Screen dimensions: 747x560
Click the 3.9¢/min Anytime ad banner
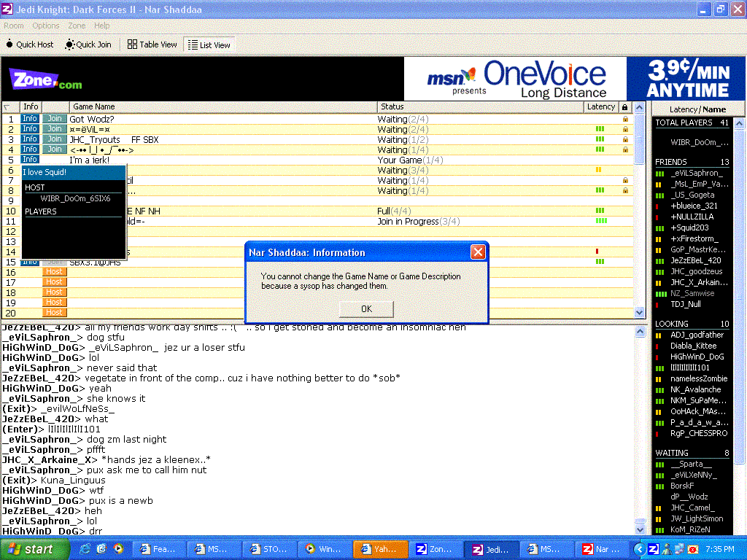tap(686, 79)
